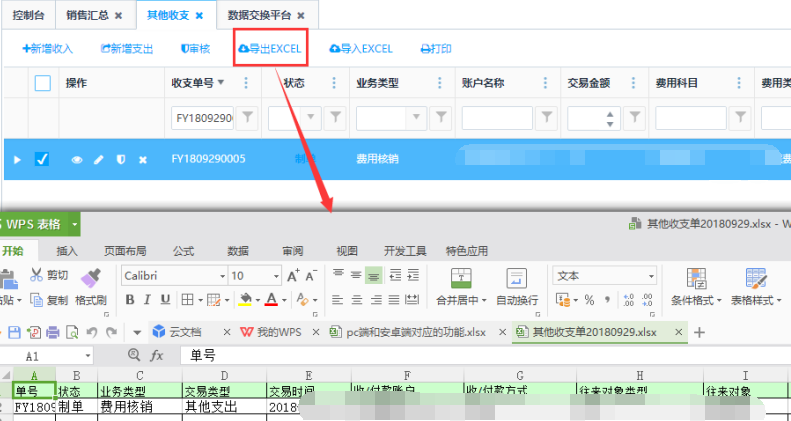
Task: Click the 合并居中 merge cells icon
Action: (461, 279)
